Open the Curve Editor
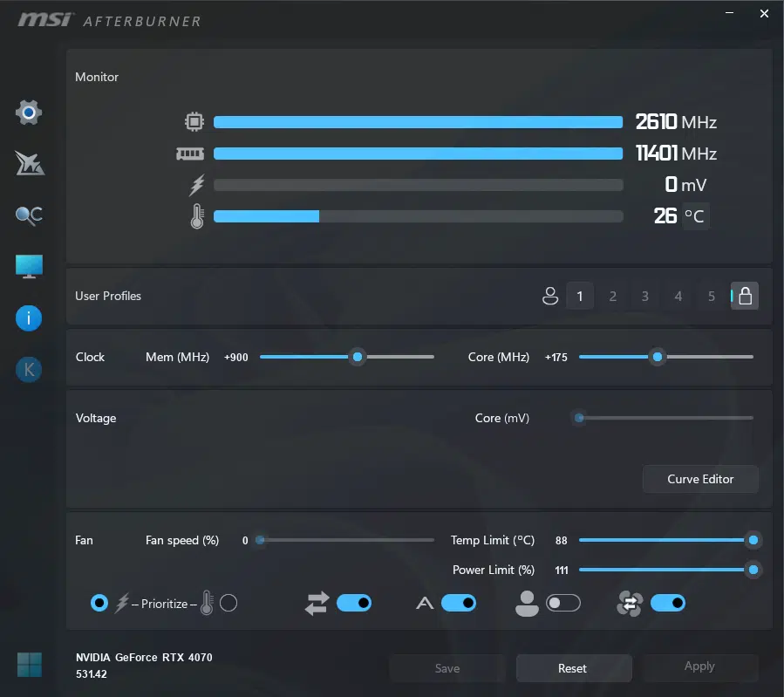 tap(700, 479)
